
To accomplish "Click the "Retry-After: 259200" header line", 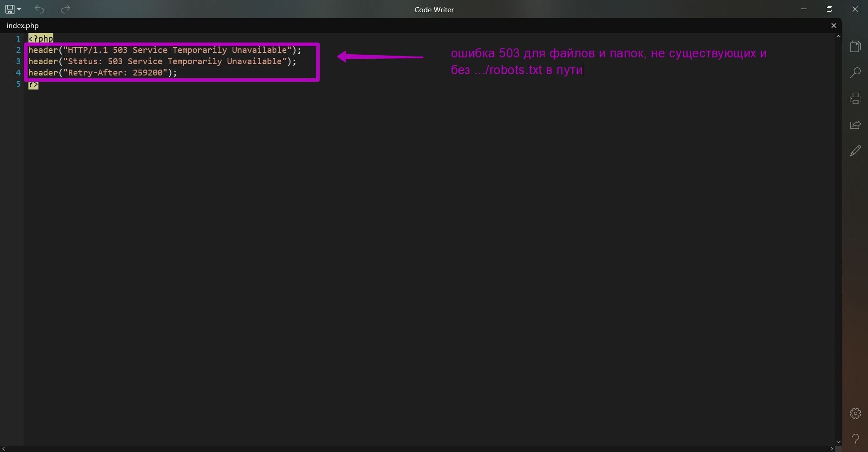I will [x=103, y=73].
